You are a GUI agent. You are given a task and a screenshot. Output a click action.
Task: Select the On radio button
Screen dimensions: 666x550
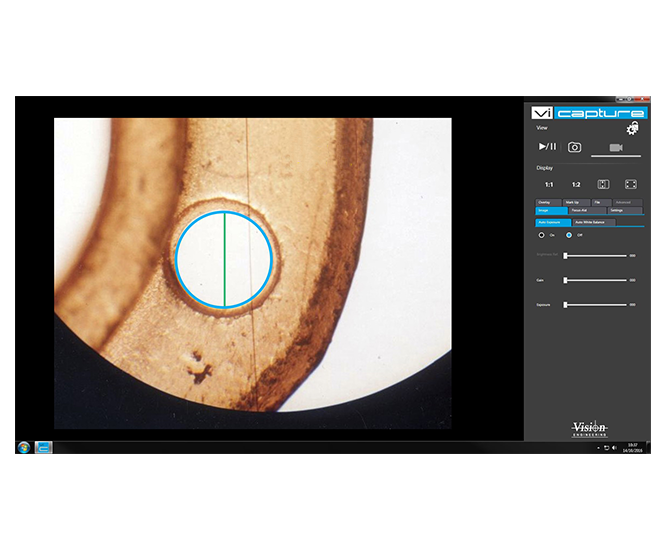pos(542,235)
